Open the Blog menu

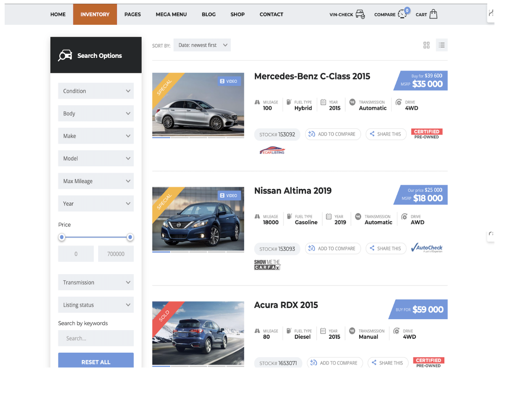[x=209, y=14]
